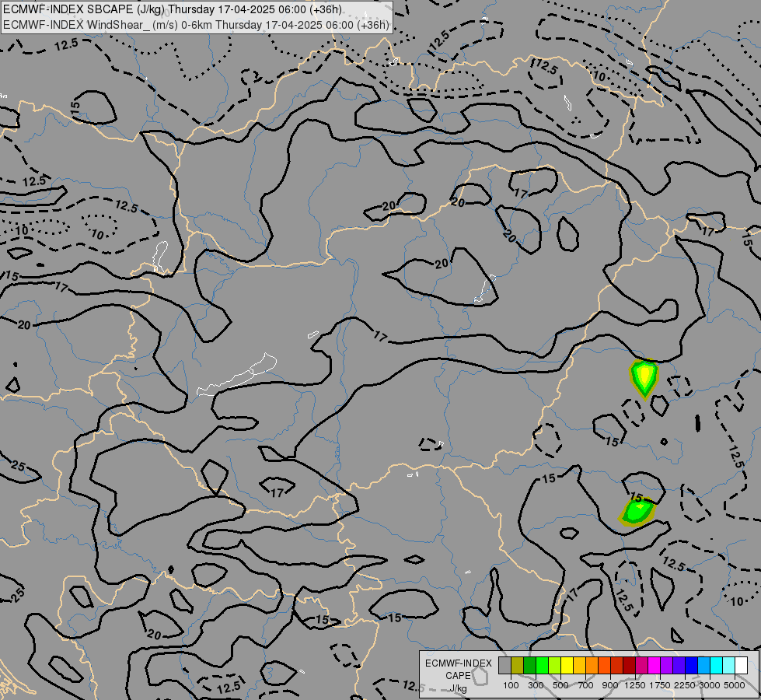Image resolution: width=761 pixels, height=700 pixels.
Task: Click the CAPE label in legend
Action: pyautogui.click(x=458, y=676)
